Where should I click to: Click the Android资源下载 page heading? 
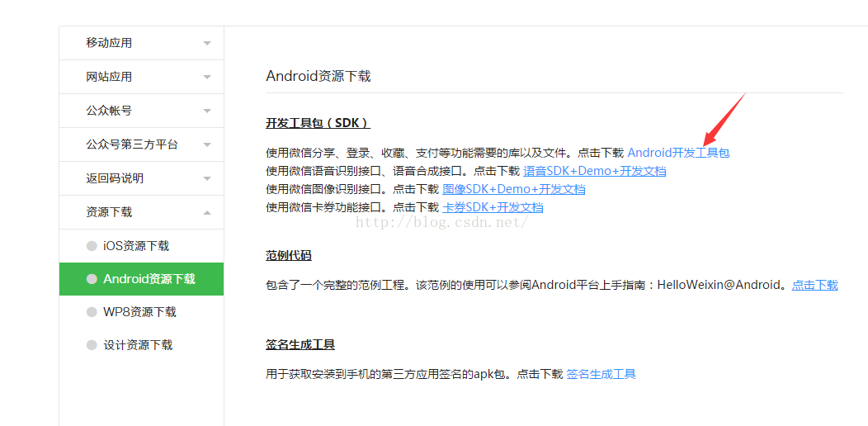tap(318, 76)
